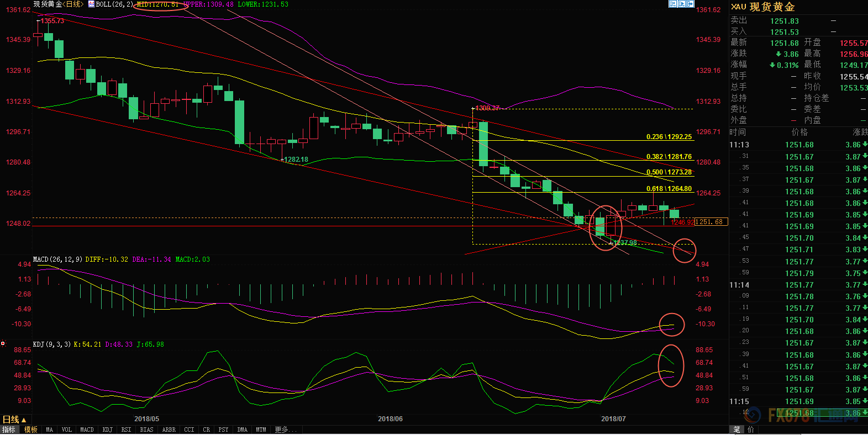
Task: Click the LOWER:1231.53 BOLL value
Action: tap(263, 4)
